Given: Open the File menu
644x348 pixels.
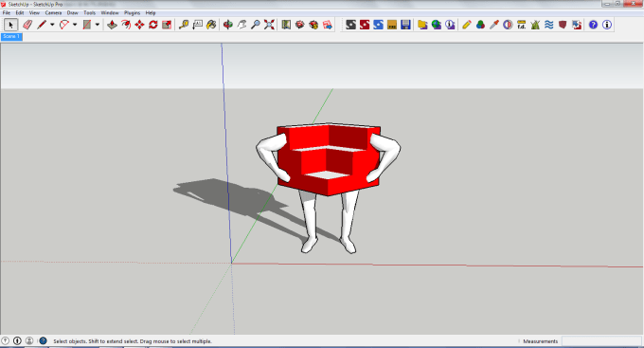Looking at the screenshot, I should pos(7,12).
